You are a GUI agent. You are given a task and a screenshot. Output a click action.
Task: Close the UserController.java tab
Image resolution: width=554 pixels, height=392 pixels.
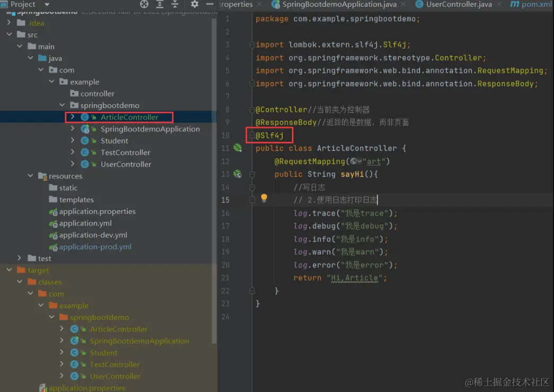499,4
